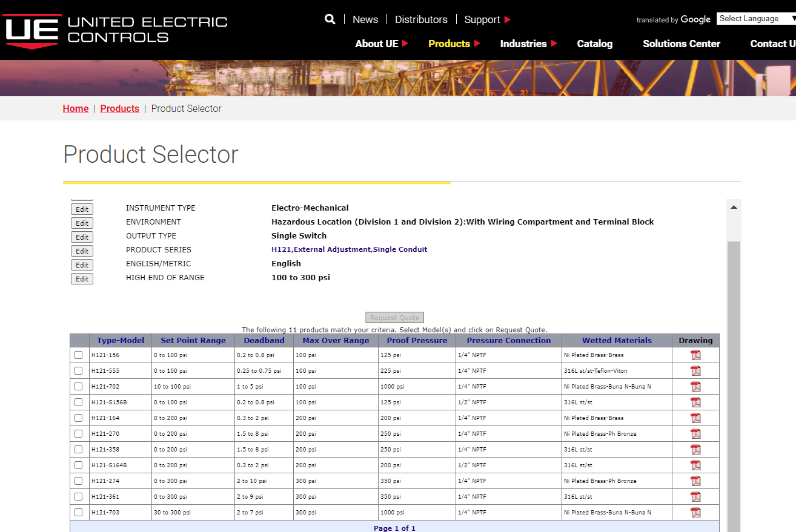Edit the HIGH END OF RANGE criterion
This screenshot has width=796, height=532.
tap(82, 278)
